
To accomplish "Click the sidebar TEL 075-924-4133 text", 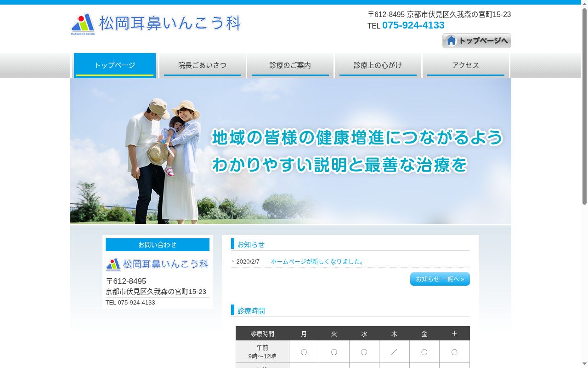I will (130, 302).
